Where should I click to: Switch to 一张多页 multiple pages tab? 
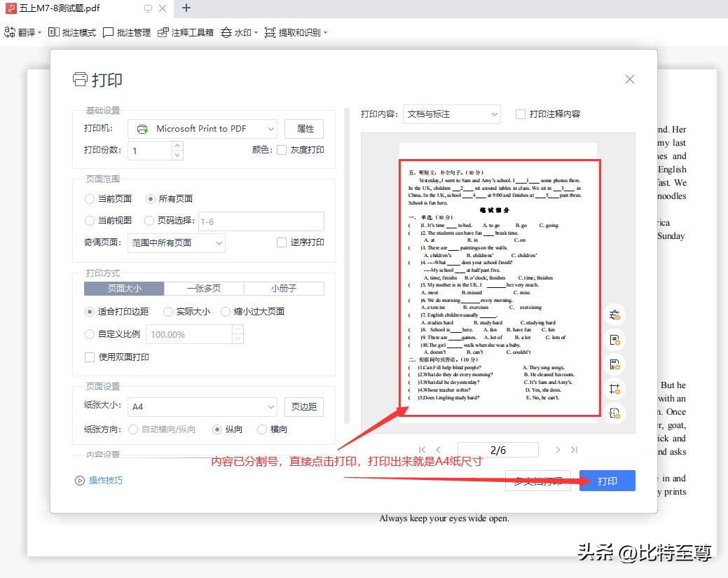click(x=204, y=289)
